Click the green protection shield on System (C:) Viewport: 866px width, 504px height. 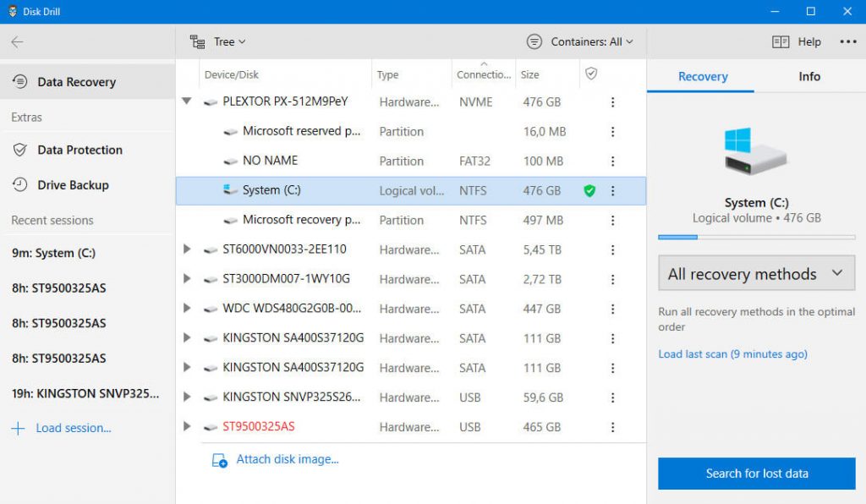pos(592,190)
